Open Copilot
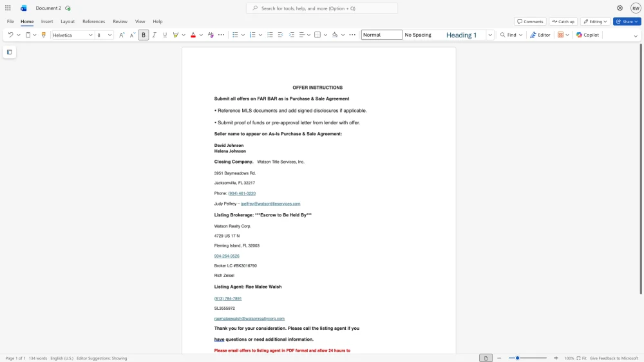The image size is (644, 362). coord(587,35)
